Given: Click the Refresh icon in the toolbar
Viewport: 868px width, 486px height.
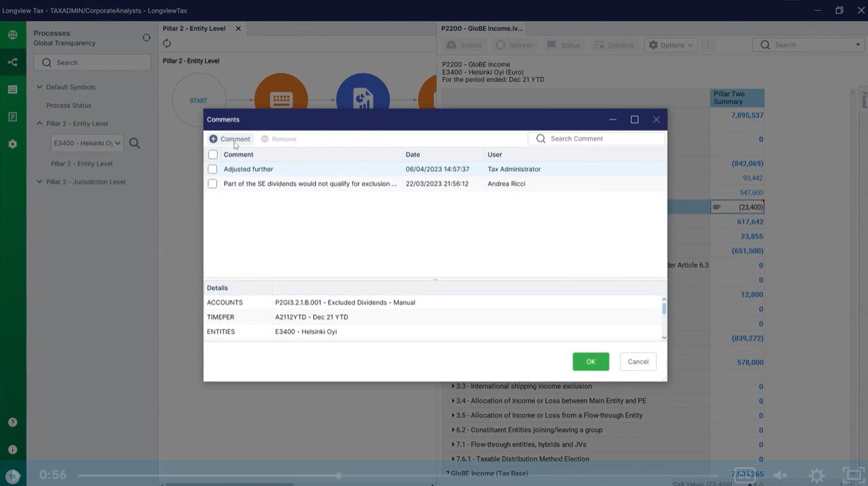Looking at the screenshot, I should 502,45.
